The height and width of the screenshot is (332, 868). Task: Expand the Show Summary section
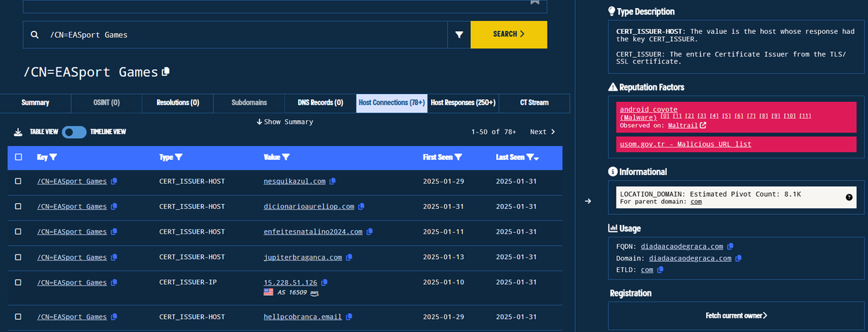click(x=285, y=122)
